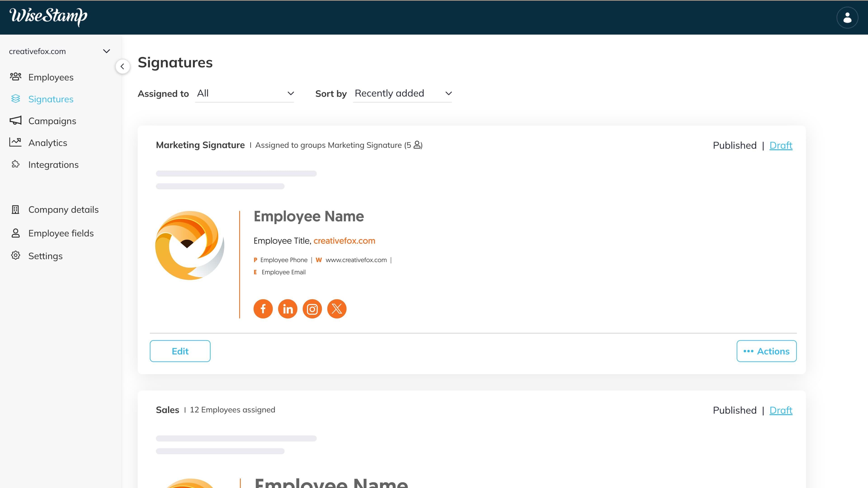
Task: Click the Employees sidebar icon
Action: 16,76
